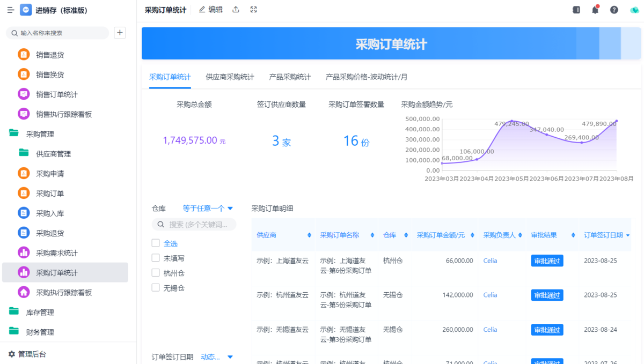Open 采购执行跟踪看板 in the sidebar

[x=63, y=293]
